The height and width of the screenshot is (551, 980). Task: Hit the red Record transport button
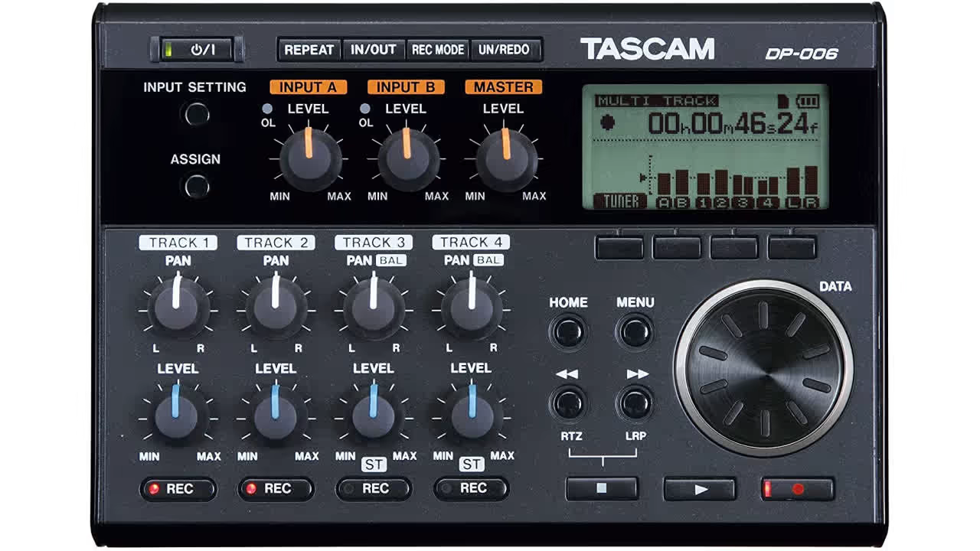tap(798, 488)
